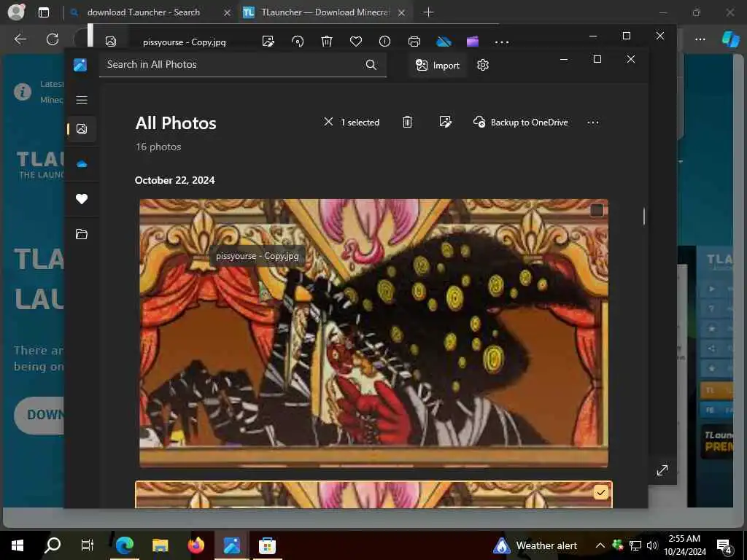Click the 16 photos count text
The image size is (747, 560).
click(158, 147)
